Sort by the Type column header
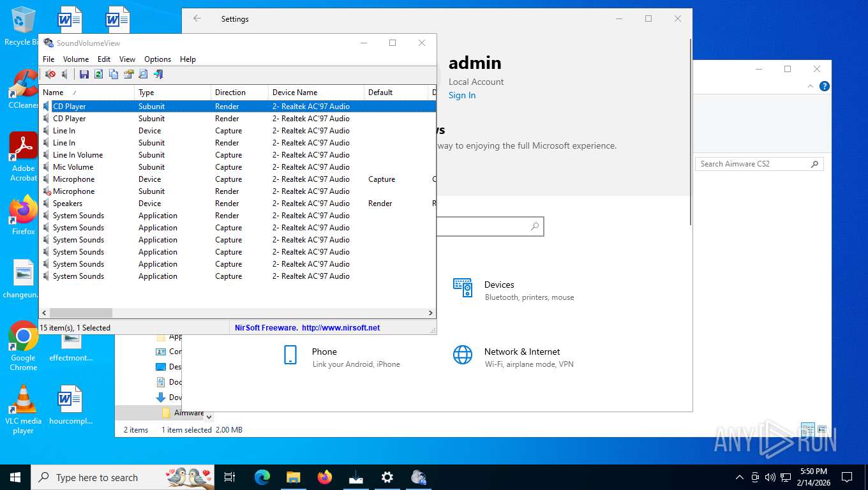The height and width of the screenshot is (490, 868). [172, 93]
